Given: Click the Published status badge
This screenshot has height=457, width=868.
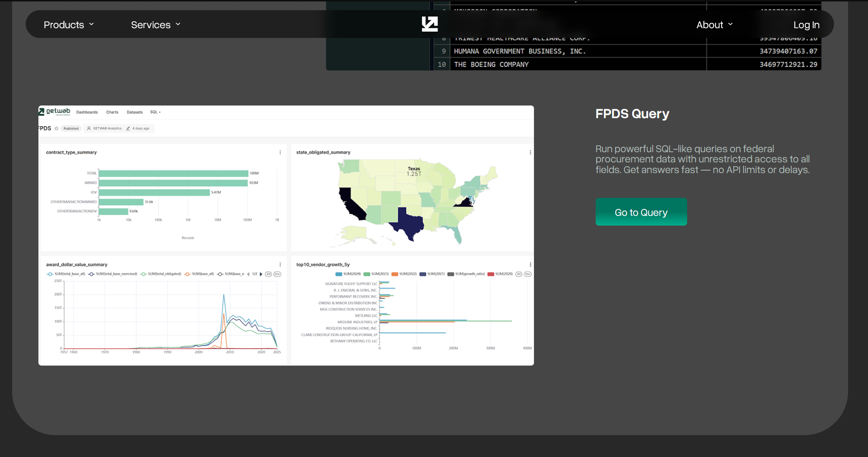Looking at the screenshot, I should click(x=71, y=128).
